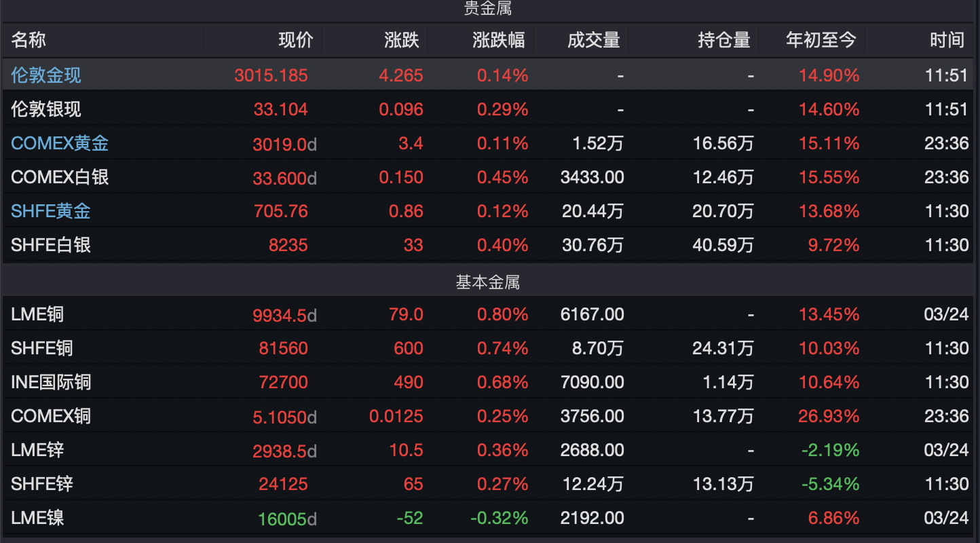Image resolution: width=980 pixels, height=543 pixels.
Task: Open the COMEX黄金 quote link
Action: pos(60,143)
